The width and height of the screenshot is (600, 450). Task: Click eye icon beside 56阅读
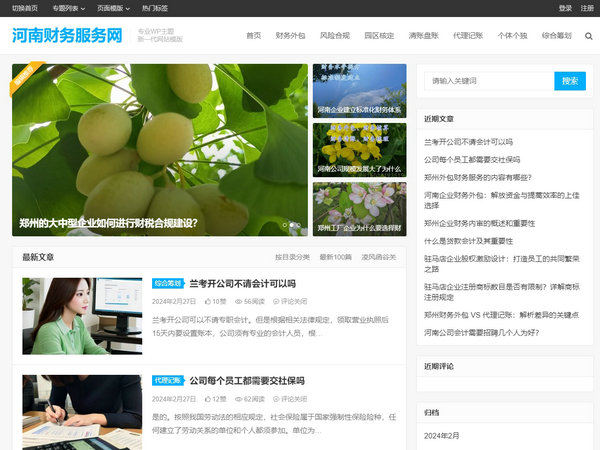pos(238,302)
